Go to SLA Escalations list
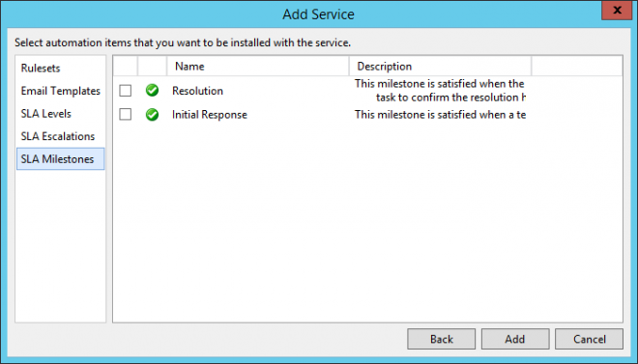 (x=60, y=136)
